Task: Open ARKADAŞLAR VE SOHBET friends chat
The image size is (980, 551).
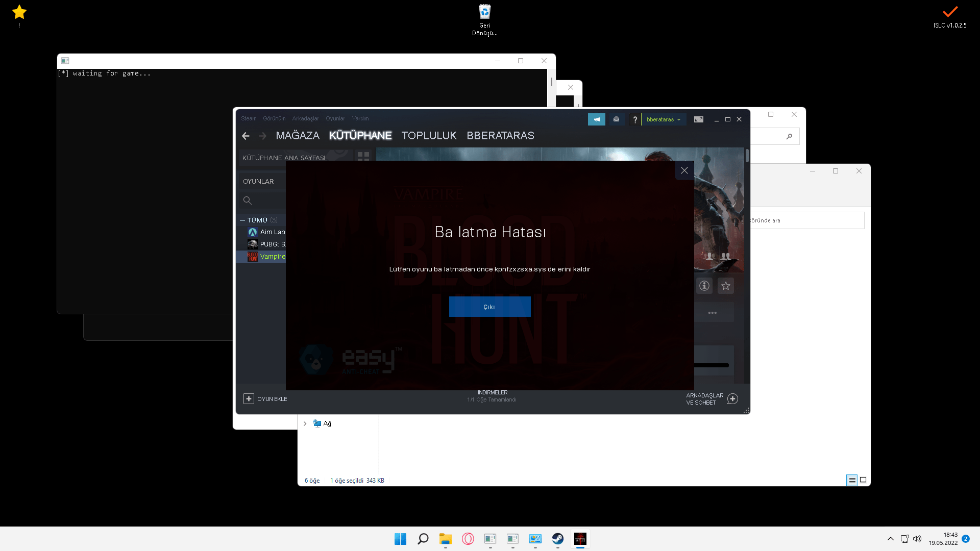Action: [712, 399]
